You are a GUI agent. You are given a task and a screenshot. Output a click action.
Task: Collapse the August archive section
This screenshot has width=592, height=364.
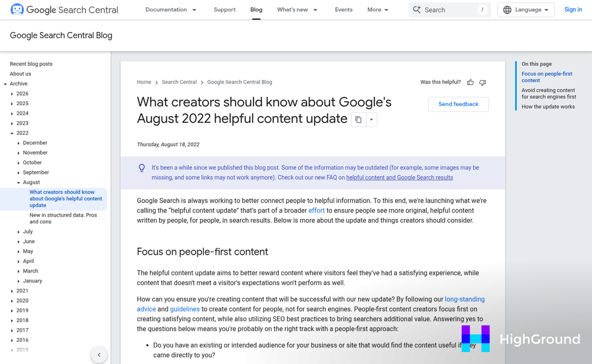[19, 182]
